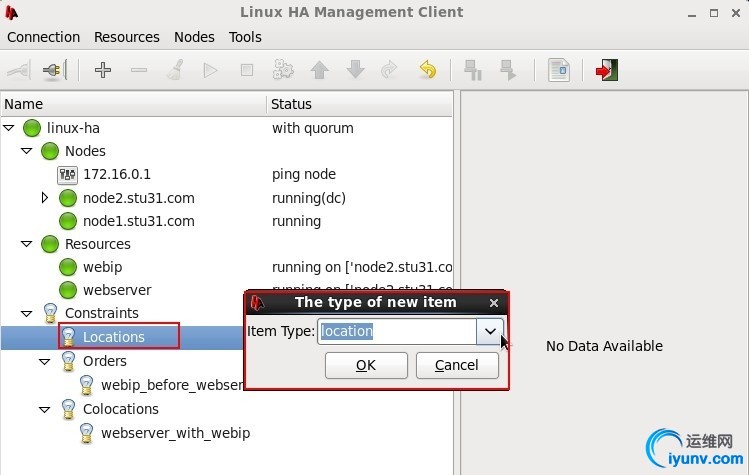Click the green webip resource status icon
The image size is (749, 475).
click(x=68, y=267)
